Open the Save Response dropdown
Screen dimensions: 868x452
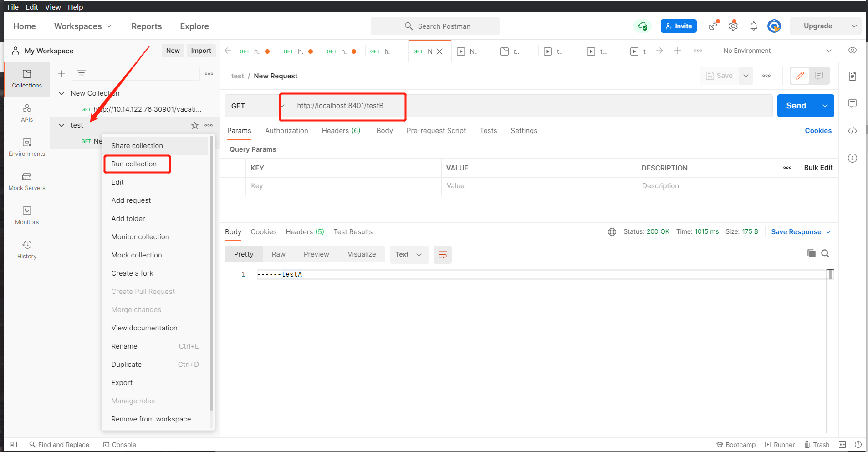pos(801,232)
